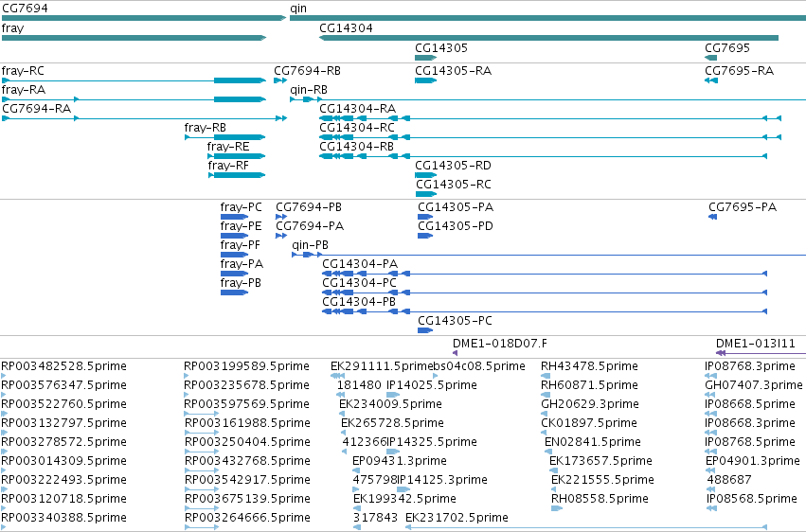The image size is (806, 532).
Task: Click CG14305-RD transcript label
Action: [453, 166]
